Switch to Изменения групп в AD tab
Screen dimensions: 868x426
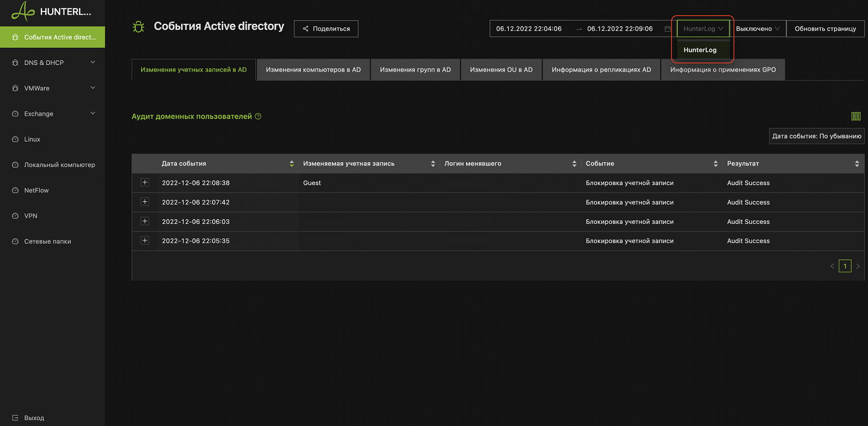[415, 70]
